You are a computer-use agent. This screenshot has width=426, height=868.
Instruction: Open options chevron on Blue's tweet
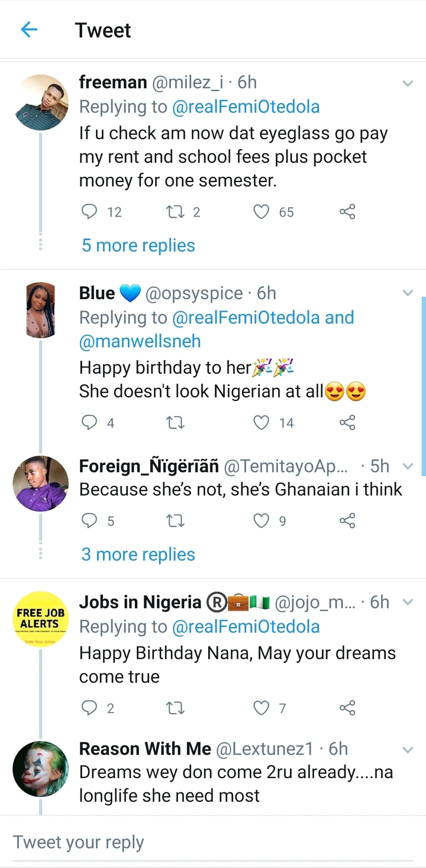click(408, 293)
